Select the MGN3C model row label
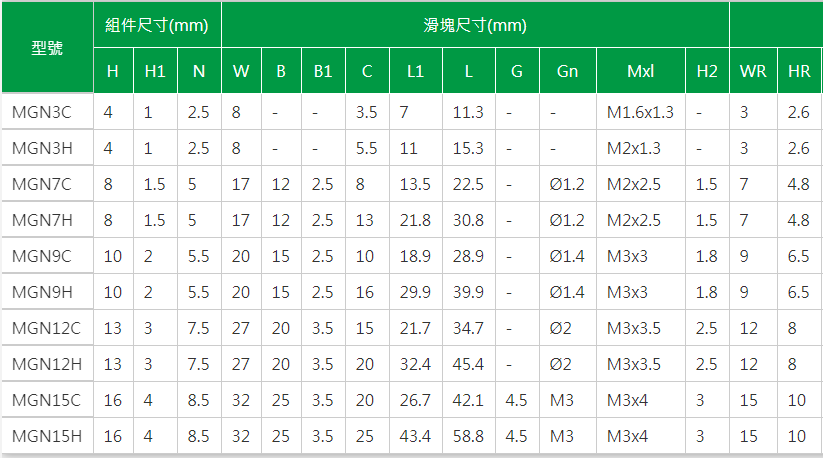The height and width of the screenshot is (458, 823). 47,112
